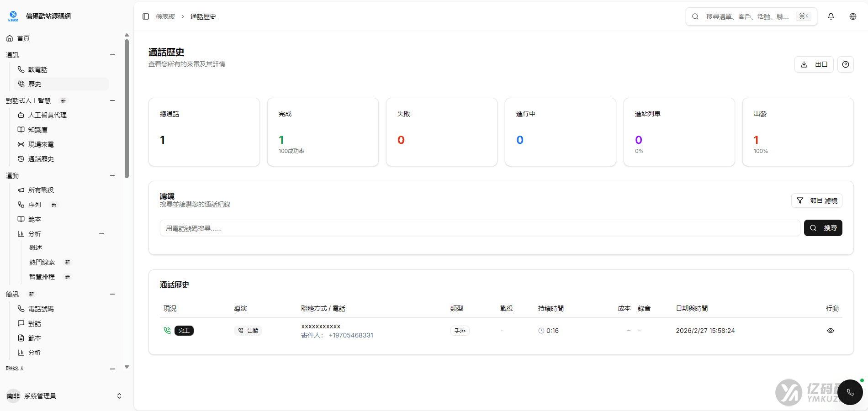Select the 序列 sequences icon in sidebar
This screenshot has width=868, height=411.
(x=21, y=205)
